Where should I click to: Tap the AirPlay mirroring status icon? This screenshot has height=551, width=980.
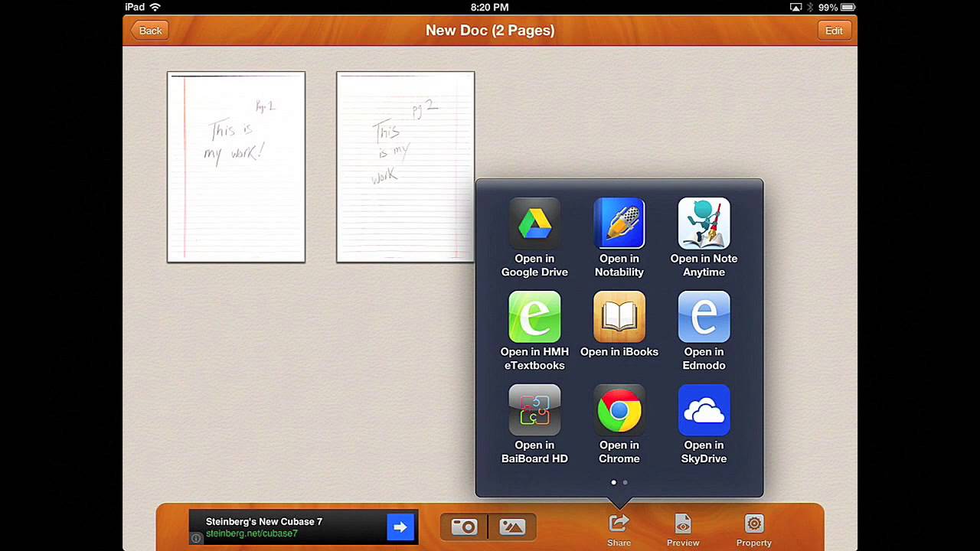(x=795, y=7)
